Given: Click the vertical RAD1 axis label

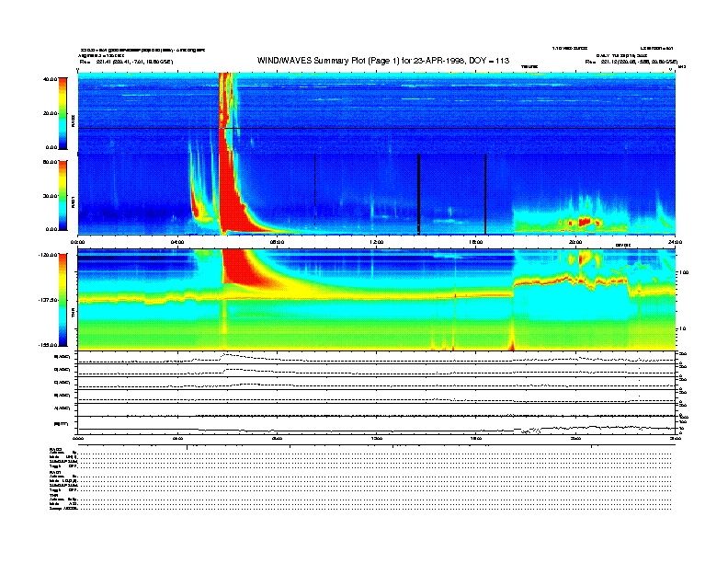Looking at the screenshot, I should (x=73, y=202).
